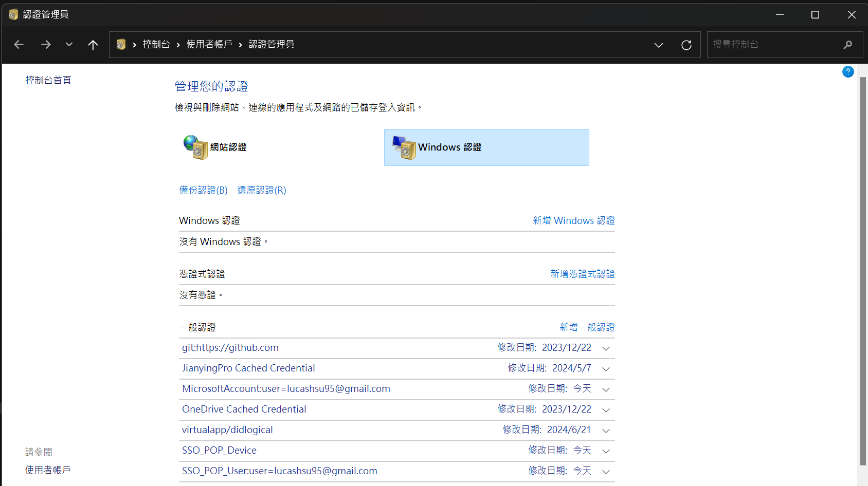The image size is (868, 486).
Task: Expand the git:https://github.com credential chevron
Action: click(606, 348)
